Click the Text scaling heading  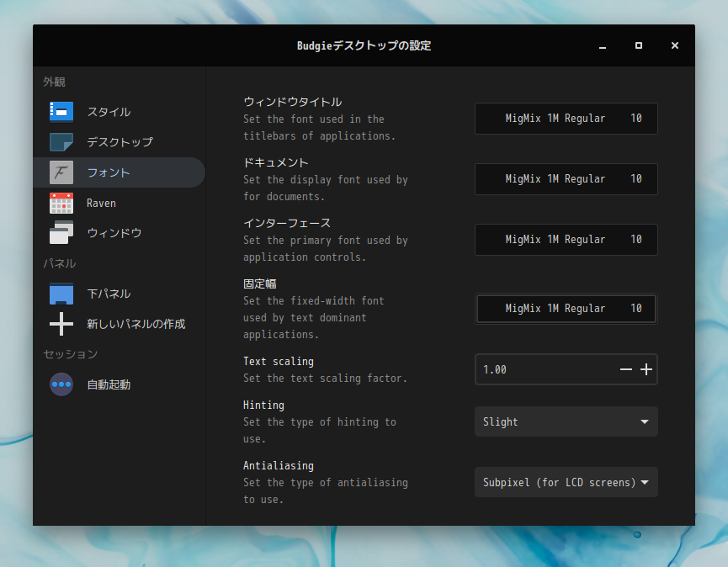[x=279, y=362]
